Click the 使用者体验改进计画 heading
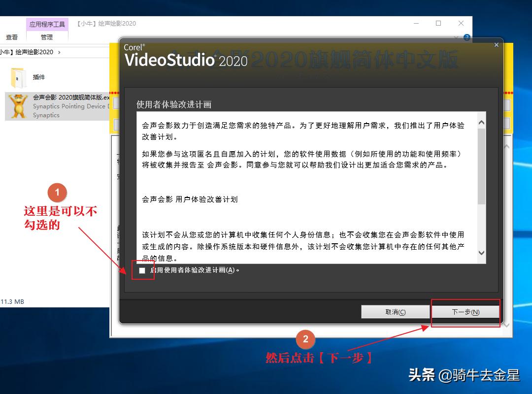This screenshot has width=532, height=394. 174,104
